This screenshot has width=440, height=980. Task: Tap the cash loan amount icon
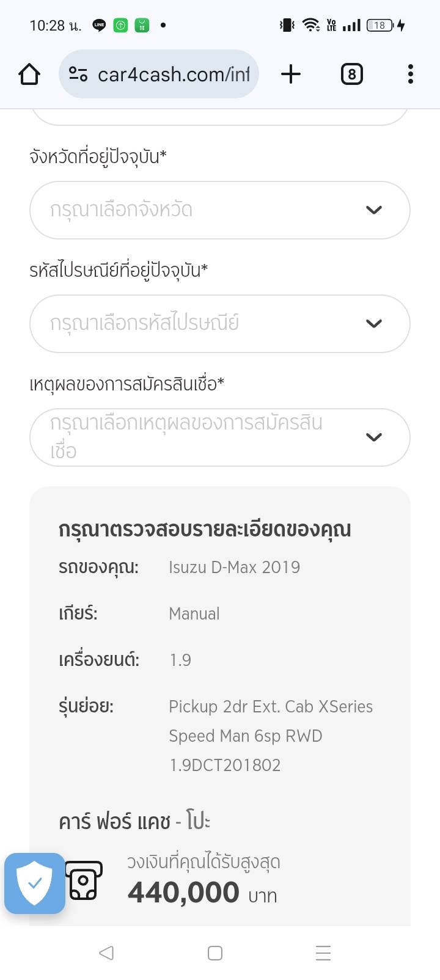point(84,881)
